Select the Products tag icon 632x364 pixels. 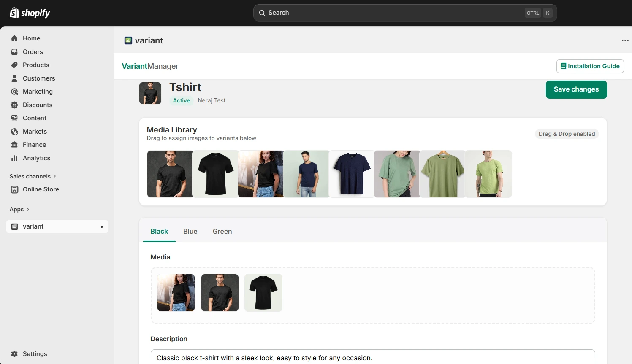point(14,65)
